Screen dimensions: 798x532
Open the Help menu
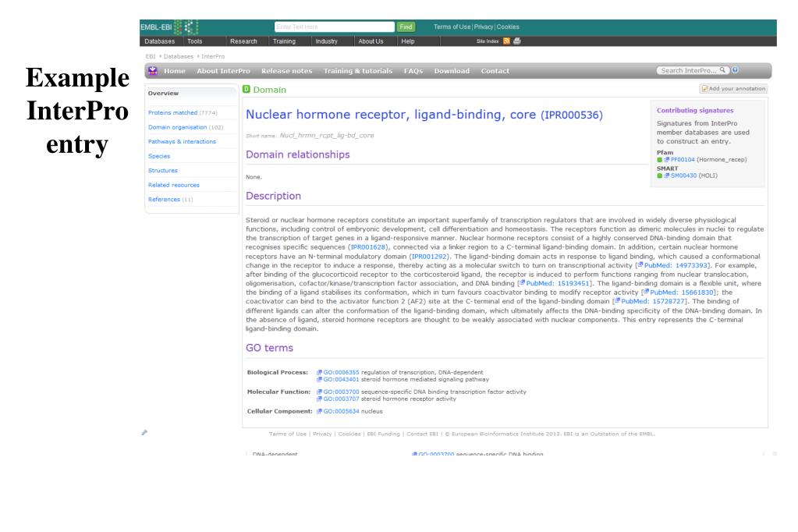(408, 41)
